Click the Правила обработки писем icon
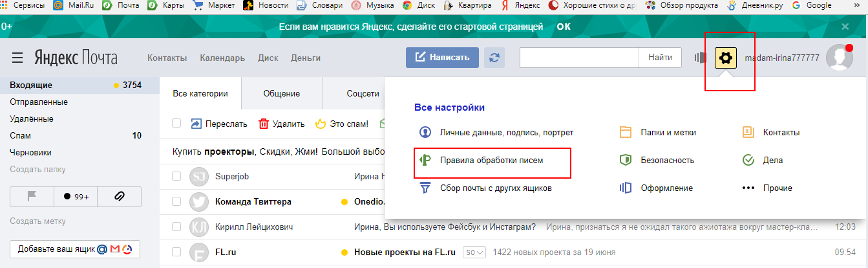Image resolution: width=868 pixels, height=268 pixels. (425, 160)
